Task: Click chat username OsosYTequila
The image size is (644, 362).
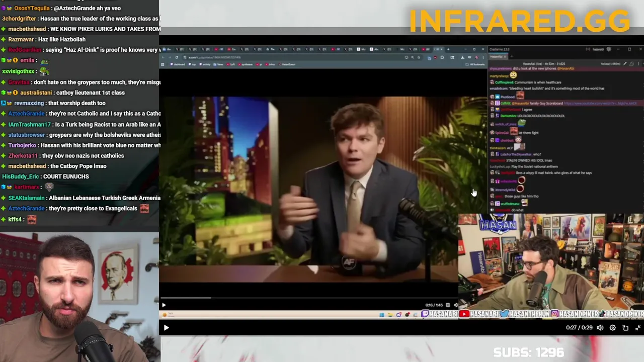Action: [32, 8]
